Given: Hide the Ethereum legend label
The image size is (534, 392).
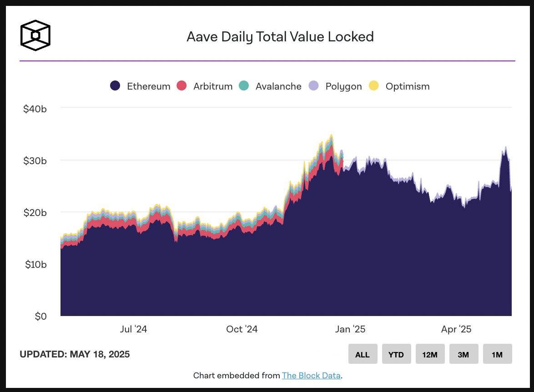Looking at the screenshot, I should click(x=148, y=86).
